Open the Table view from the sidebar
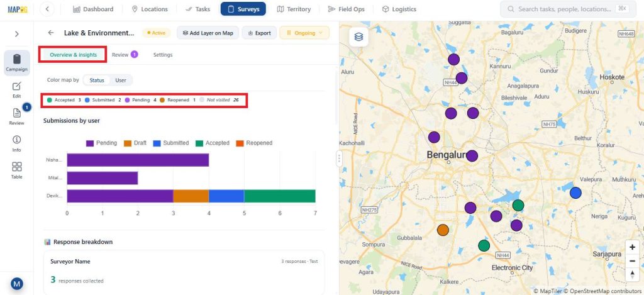 click(17, 170)
